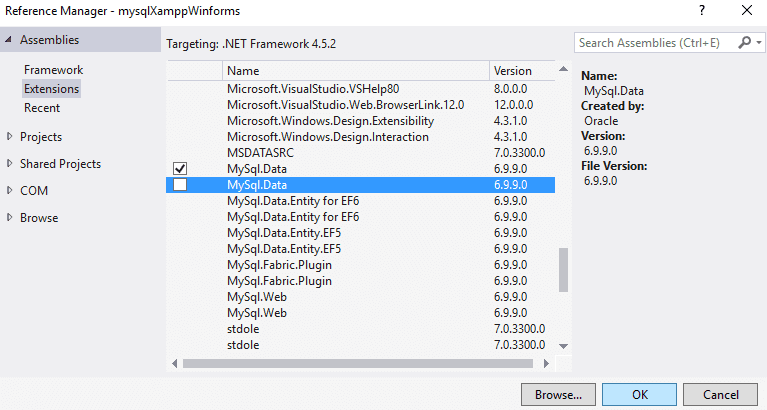This screenshot has height=410, width=767.
Task: Click the horizontal scroll left arrow
Action: pos(175,363)
